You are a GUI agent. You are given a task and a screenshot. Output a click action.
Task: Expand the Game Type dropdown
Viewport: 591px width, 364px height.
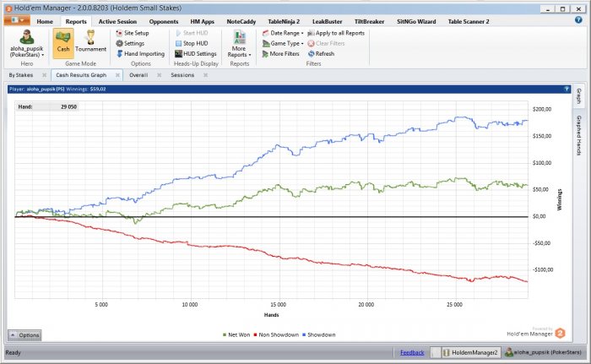coord(283,43)
